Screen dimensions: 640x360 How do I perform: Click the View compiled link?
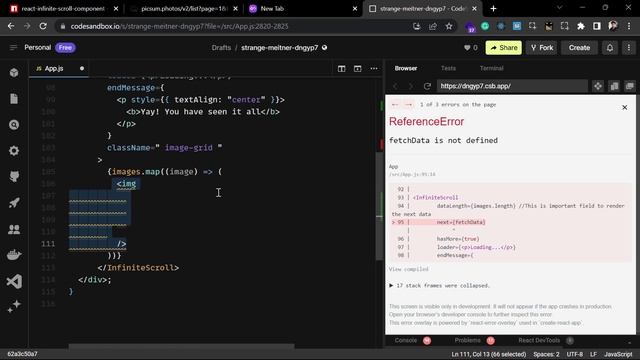click(x=409, y=269)
